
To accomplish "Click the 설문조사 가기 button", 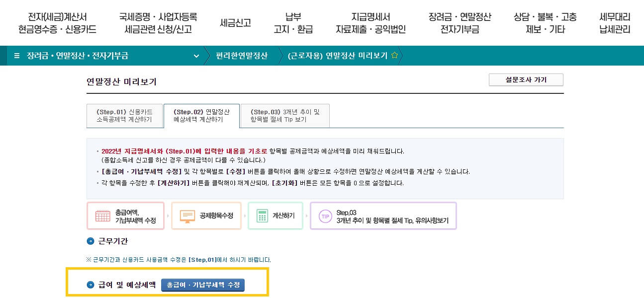I will pos(526,79).
